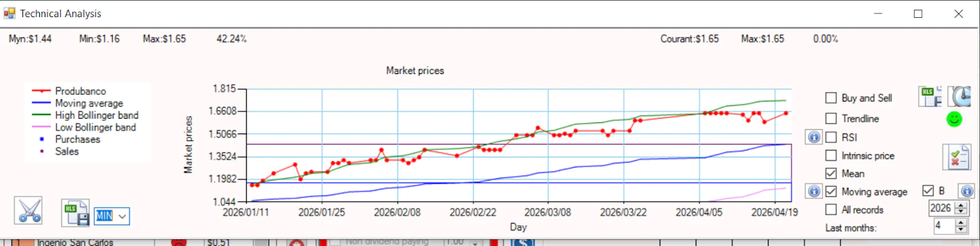Disable the Moving average checkbox
The image size is (980, 246).
click(831, 192)
